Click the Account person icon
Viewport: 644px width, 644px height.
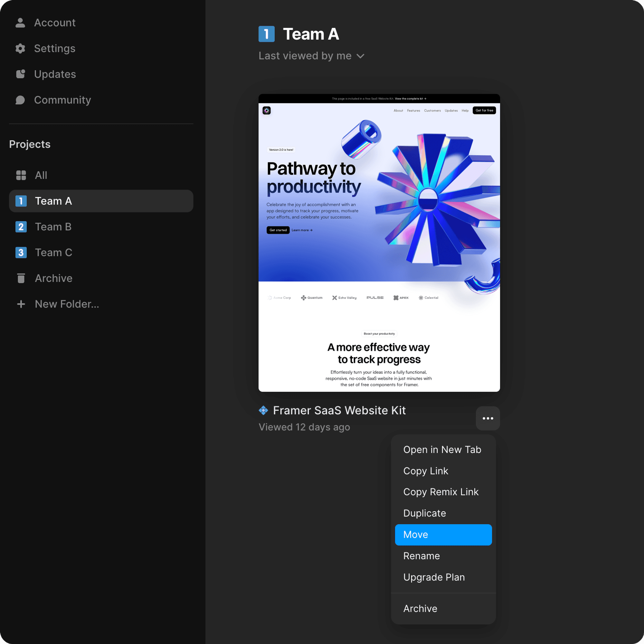coord(20,23)
